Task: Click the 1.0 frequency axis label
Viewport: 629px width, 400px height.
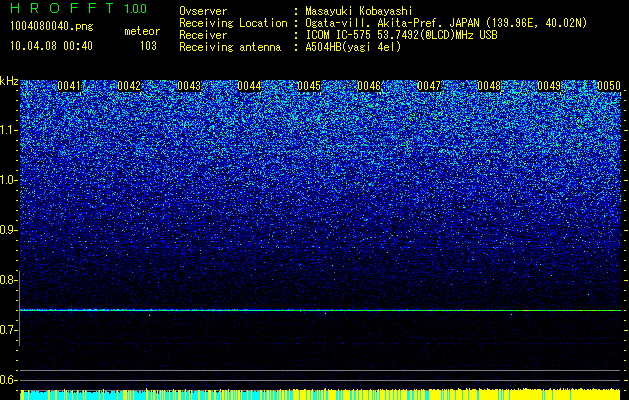Action: 8,180
